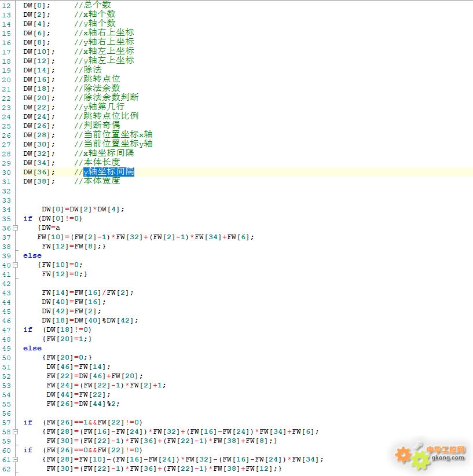Click the statement 'DW[18]=DW[40]%DW[42];'
The image size is (473, 476).
(x=90, y=320)
